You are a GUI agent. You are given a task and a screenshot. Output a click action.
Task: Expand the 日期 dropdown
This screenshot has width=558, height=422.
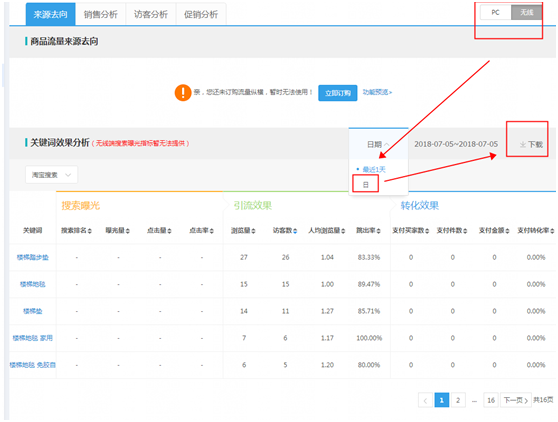click(378, 144)
